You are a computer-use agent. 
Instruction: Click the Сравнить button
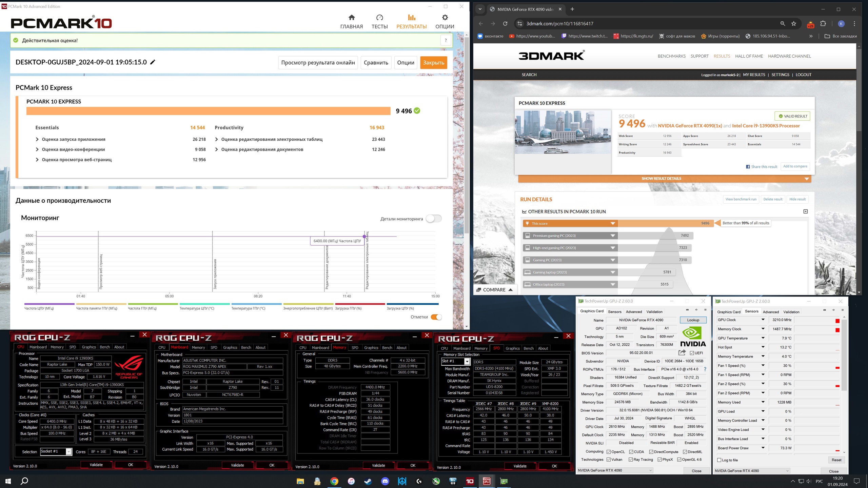(376, 63)
